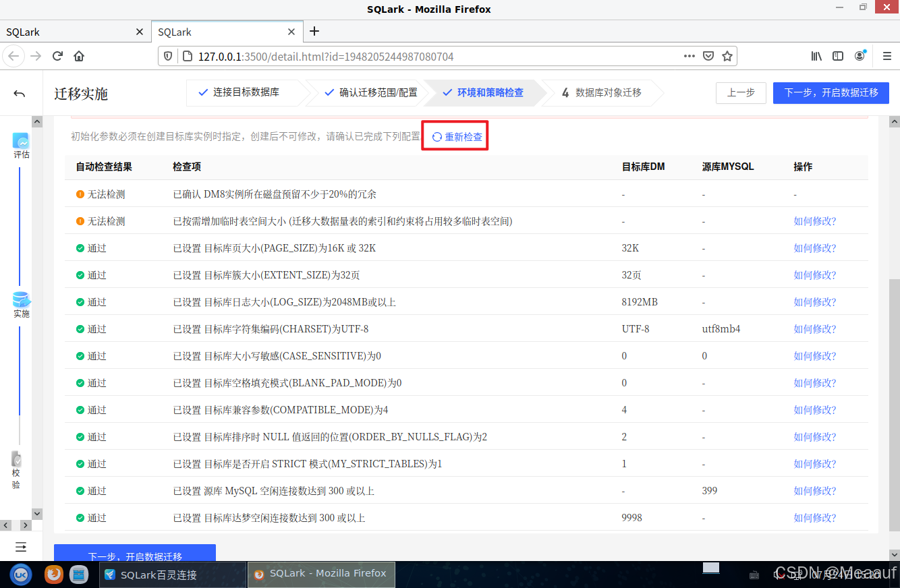Image resolution: width=900 pixels, height=588 pixels.
Task: Select the first SQLark browser tab
Action: click(x=75, y=32)
